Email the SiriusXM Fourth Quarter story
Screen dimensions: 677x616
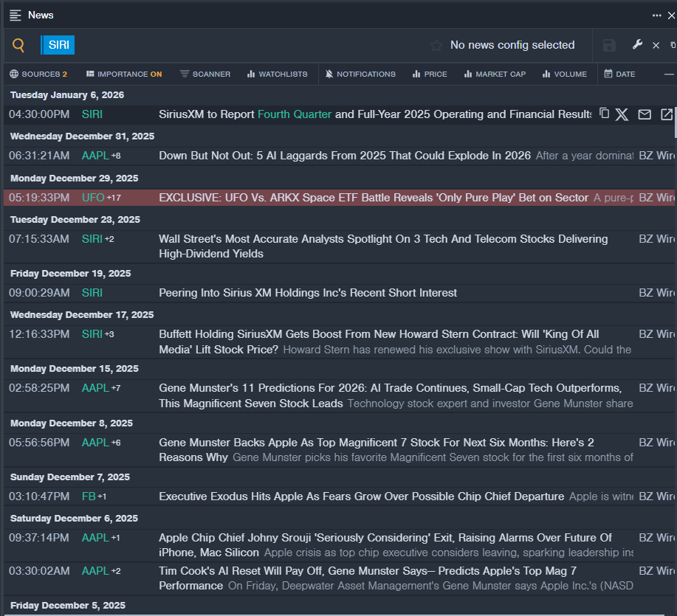(x=645, y=114)
